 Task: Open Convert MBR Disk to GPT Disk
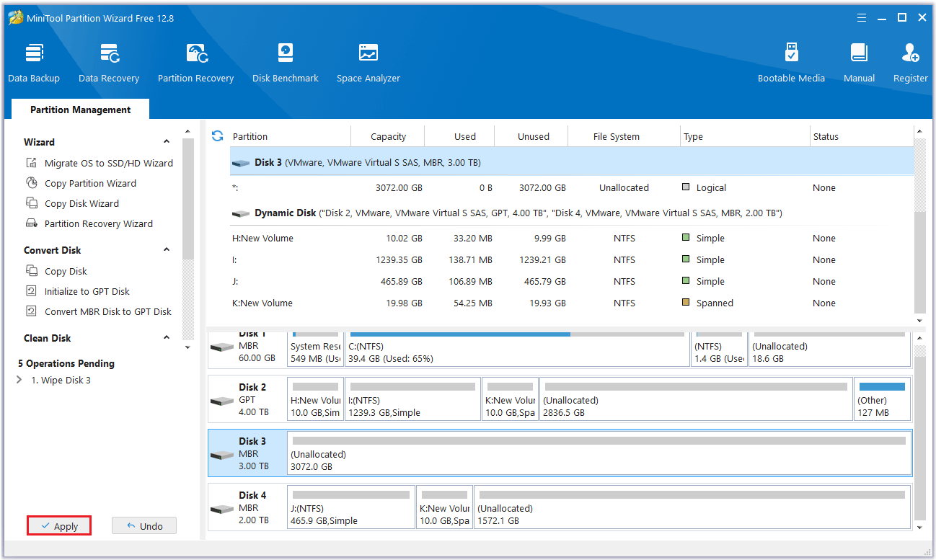pyautogui.click(x=108, y=311)
